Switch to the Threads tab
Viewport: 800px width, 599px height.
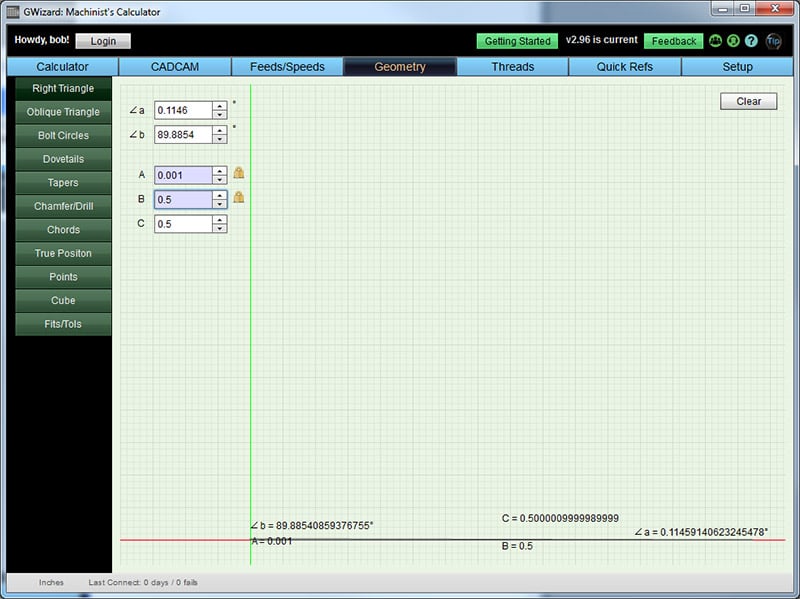[x=514, y=66]
